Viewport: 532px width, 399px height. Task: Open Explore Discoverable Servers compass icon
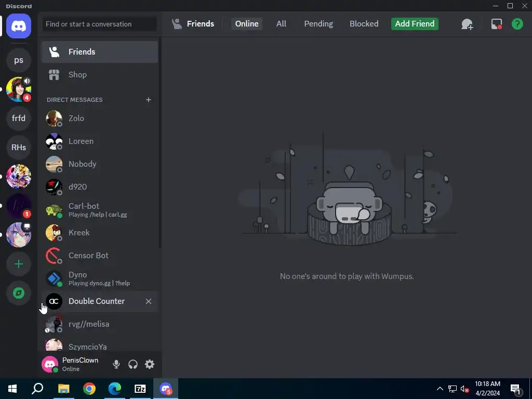(x=19, y=293)
